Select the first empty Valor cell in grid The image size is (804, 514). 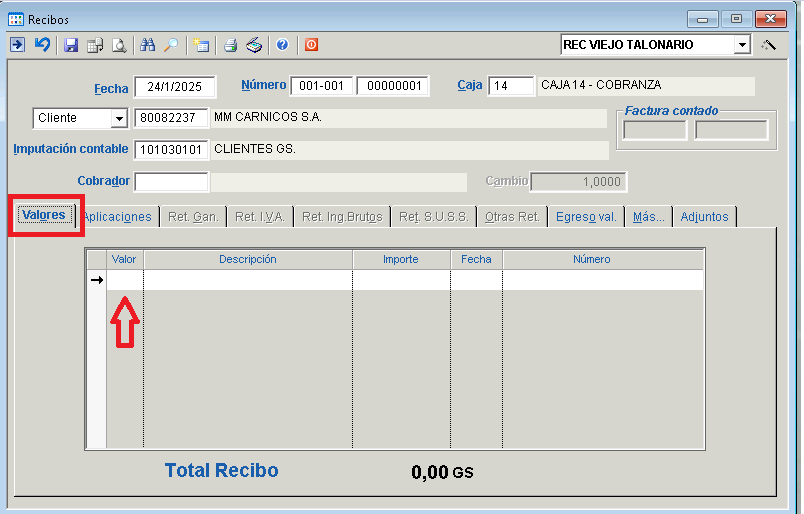[125, 281]
